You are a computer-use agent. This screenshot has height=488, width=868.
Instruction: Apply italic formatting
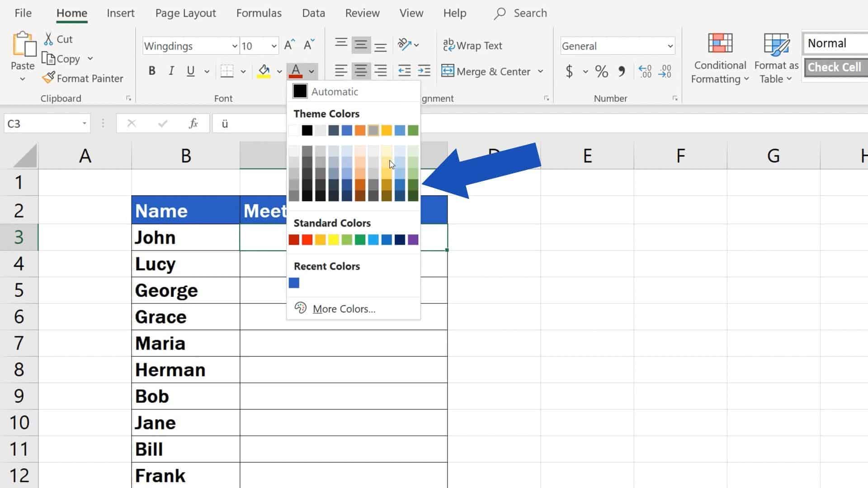click(171, 70)
